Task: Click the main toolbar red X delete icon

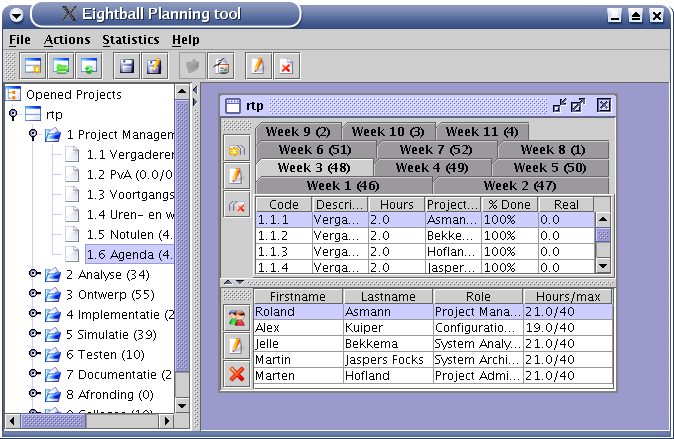Action: pos(285,67)
